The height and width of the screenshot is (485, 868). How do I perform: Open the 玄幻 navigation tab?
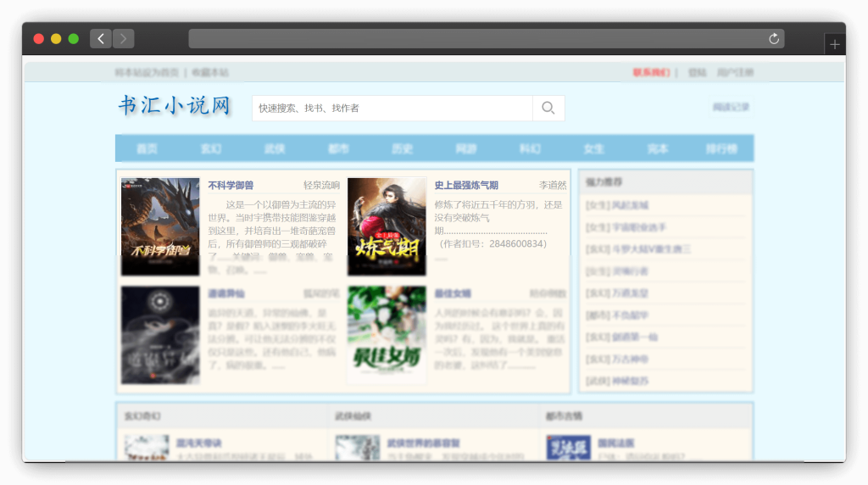click(x=211, y=149)
